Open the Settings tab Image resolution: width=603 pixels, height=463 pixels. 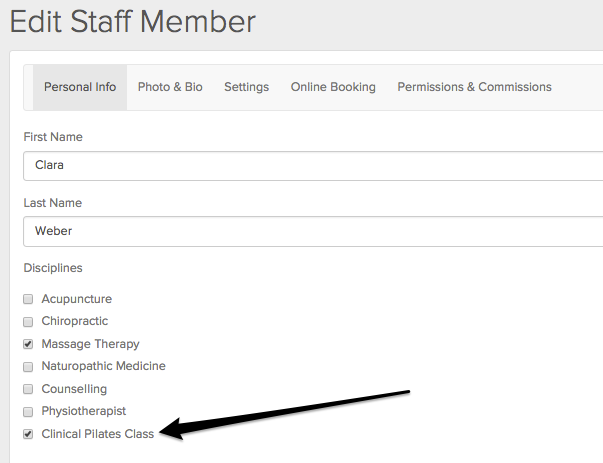pyautogui.click(x=246, y=87)
